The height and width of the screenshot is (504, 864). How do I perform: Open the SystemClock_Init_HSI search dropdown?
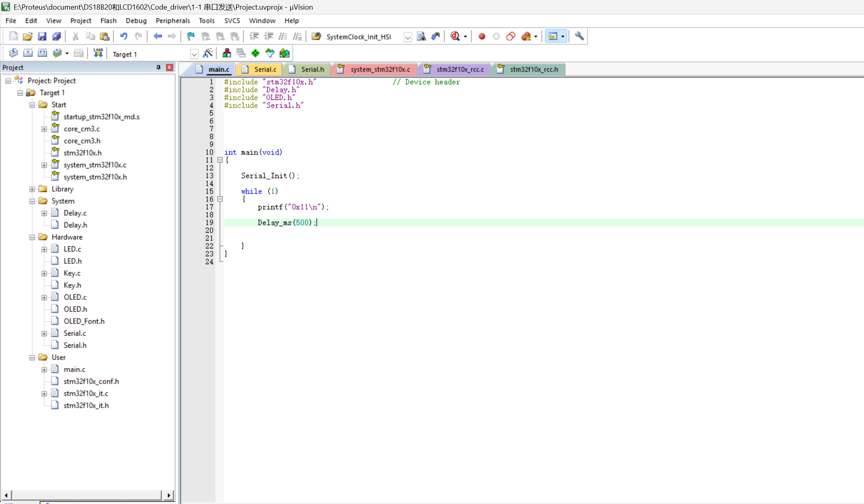(408, 37)
